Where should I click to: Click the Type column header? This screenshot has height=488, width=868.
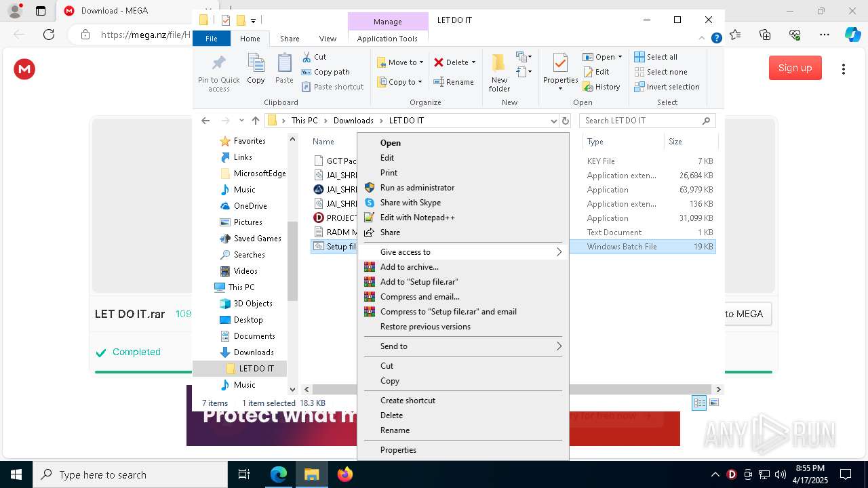click(623, 142)
